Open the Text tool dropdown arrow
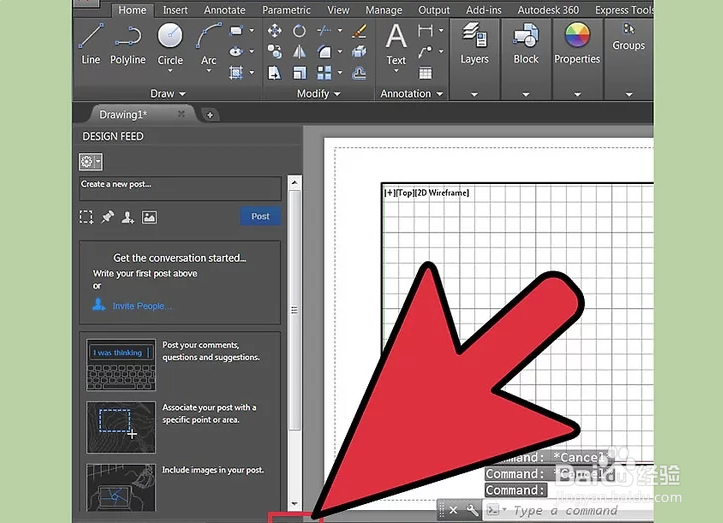Image resolution: width=723 pixels, height=523 pixels. [x=396, y=71]
